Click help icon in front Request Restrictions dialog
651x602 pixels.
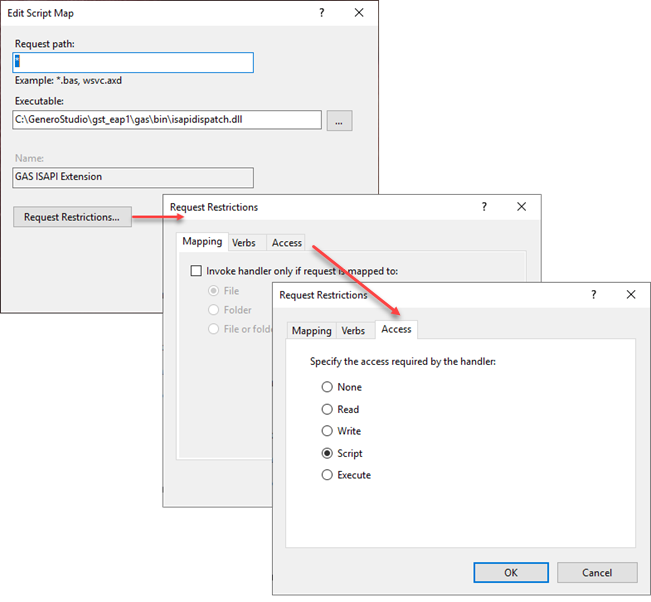coord(594,294)
